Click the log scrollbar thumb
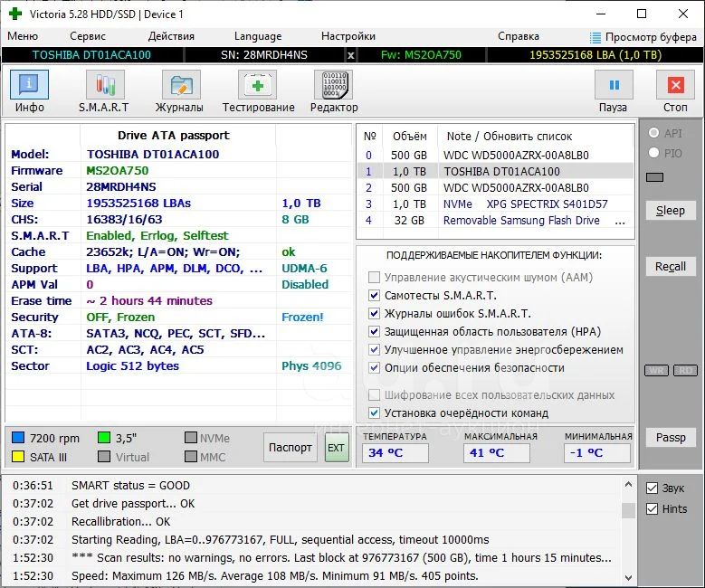 pos(628,510)
